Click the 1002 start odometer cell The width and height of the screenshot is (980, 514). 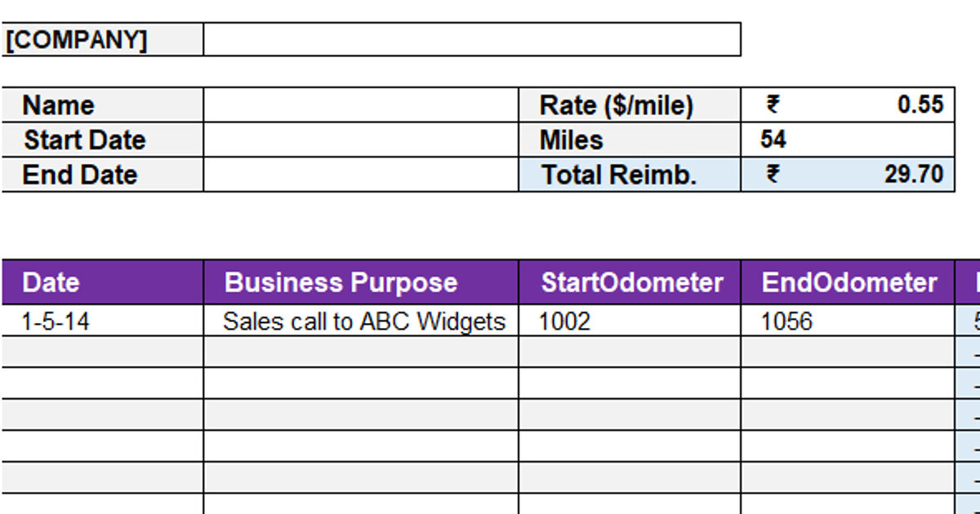(629, 321)
